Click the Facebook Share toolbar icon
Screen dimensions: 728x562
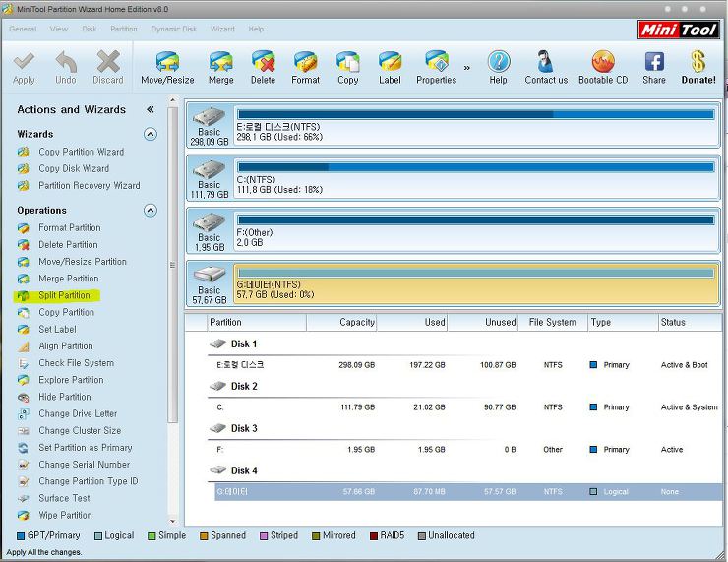(x=654, y=67)
